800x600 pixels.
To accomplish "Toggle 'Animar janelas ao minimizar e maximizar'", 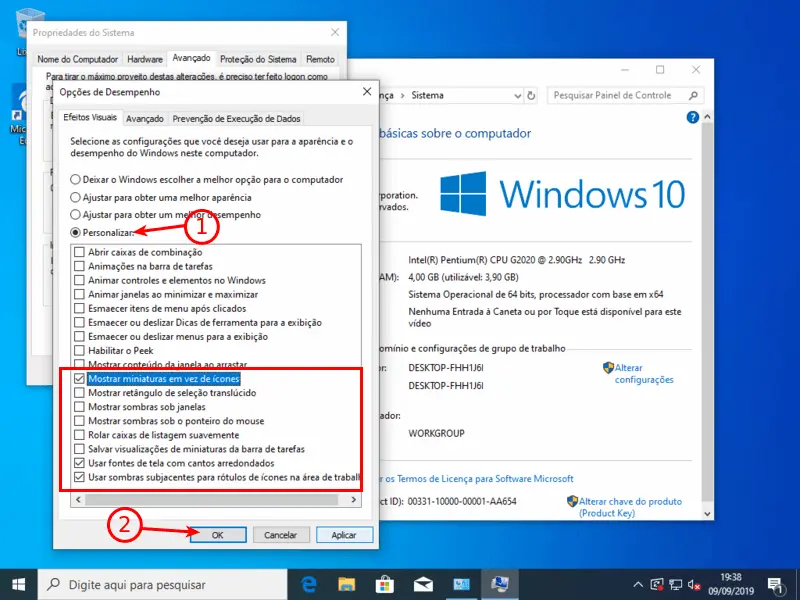I will coord(79,294).
